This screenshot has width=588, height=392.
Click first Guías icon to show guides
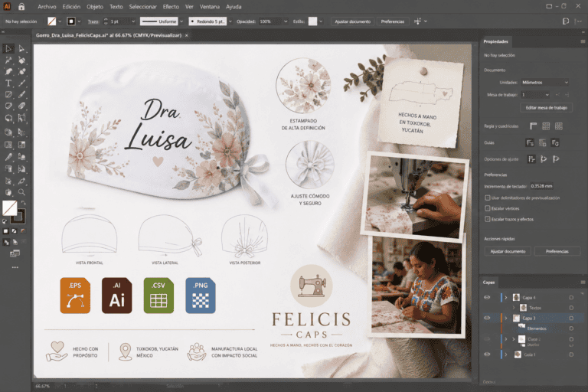click(530, 142)
